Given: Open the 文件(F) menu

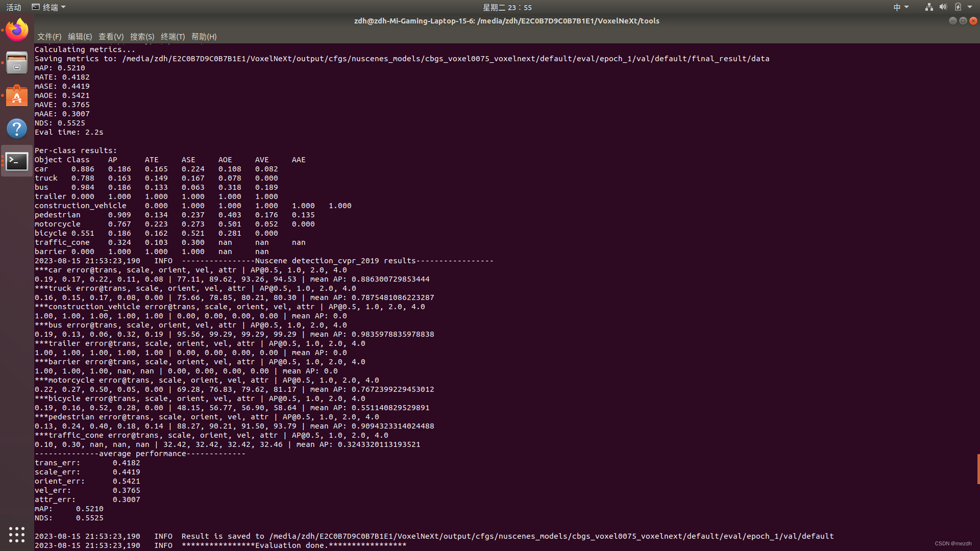Looking at the screenshot, I should (x=49, y=37).
